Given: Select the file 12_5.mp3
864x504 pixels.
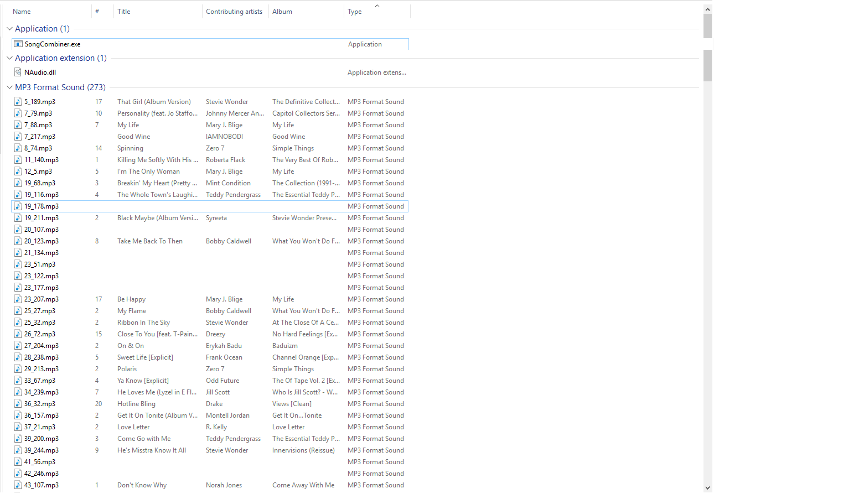Looking at the screenshot, I should pos(38,172).
